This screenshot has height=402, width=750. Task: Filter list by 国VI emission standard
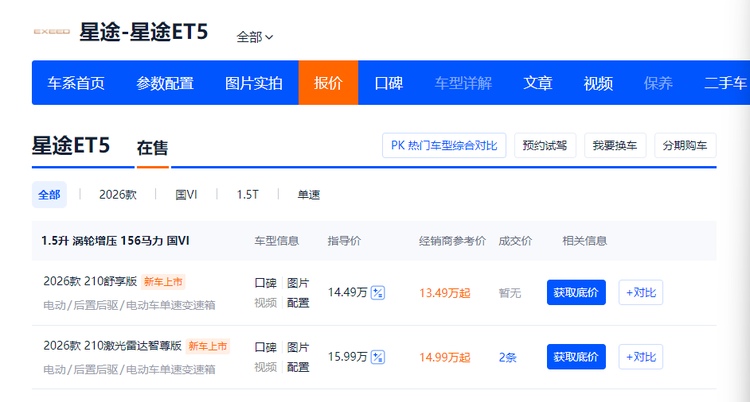(x=186, y=195)
